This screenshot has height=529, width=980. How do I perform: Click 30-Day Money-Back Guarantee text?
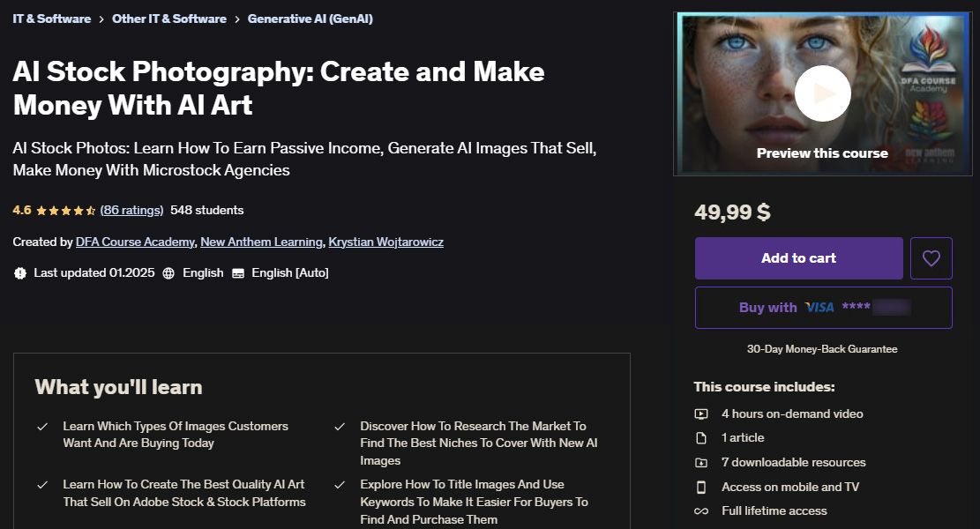[822, 349]
